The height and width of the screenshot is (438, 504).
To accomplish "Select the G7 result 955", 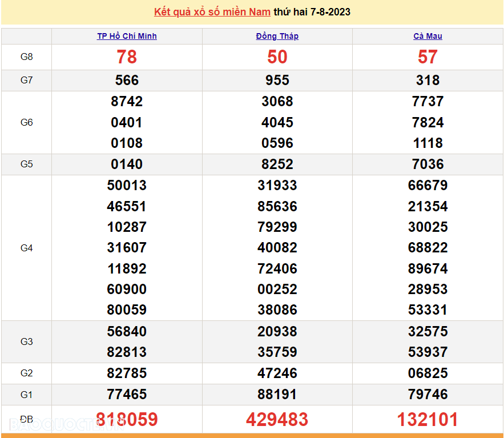I will coord(277,81).
